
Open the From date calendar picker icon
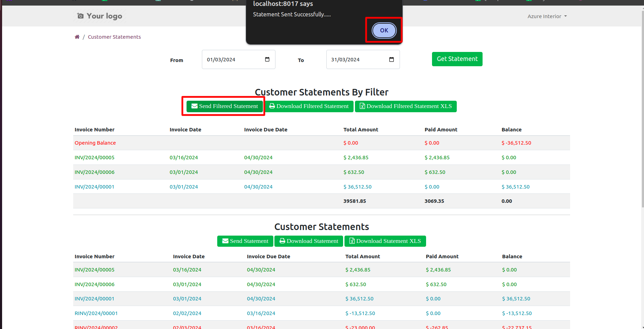267,59
